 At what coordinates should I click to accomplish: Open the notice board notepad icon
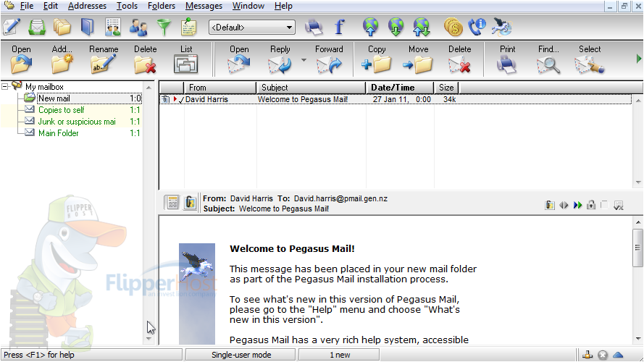[x=188, y=27]
